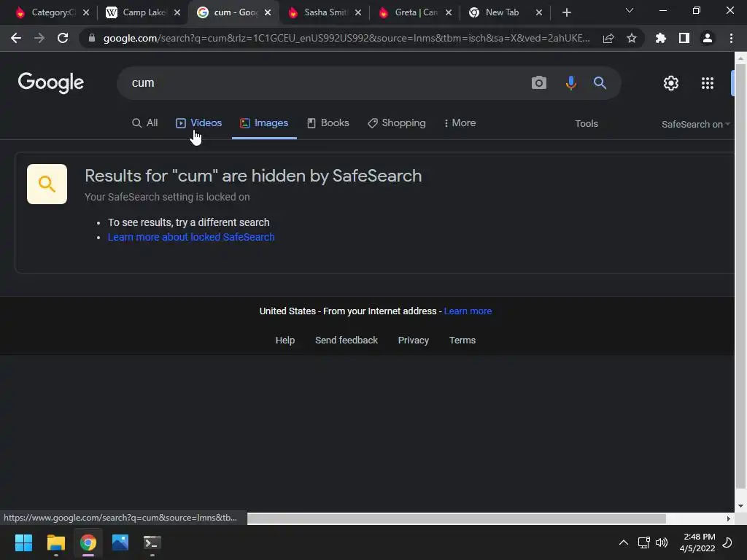Screen dimensions: 747x560
Task: Start voice search with microphone icon
Action: 570,83
